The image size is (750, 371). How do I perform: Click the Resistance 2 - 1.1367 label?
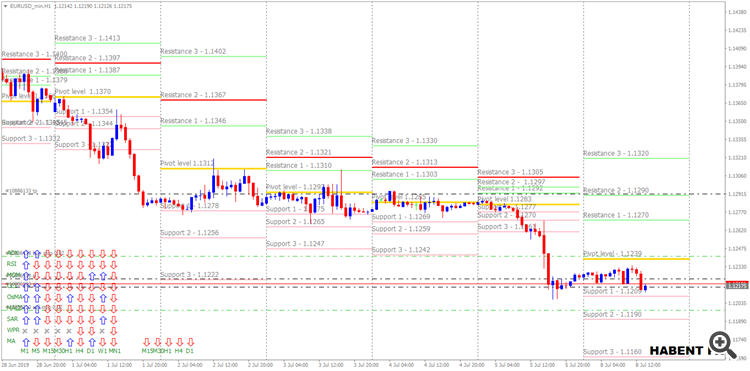[x=193, y=95]
